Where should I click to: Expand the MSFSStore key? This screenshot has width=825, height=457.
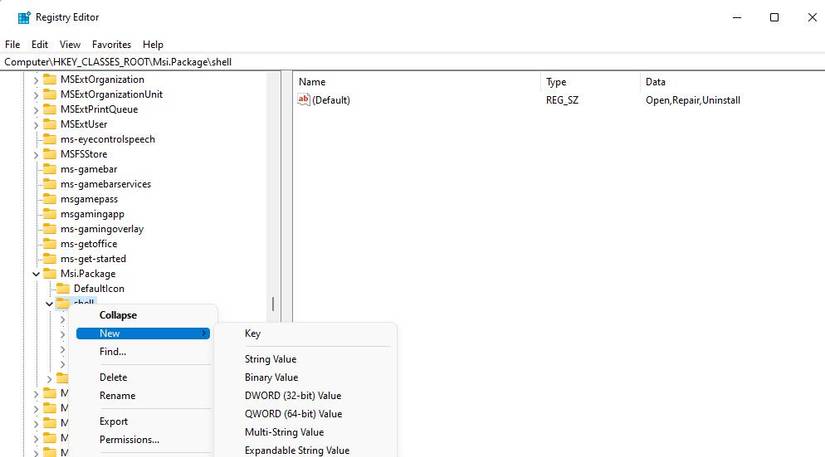(x=36, y=155)
